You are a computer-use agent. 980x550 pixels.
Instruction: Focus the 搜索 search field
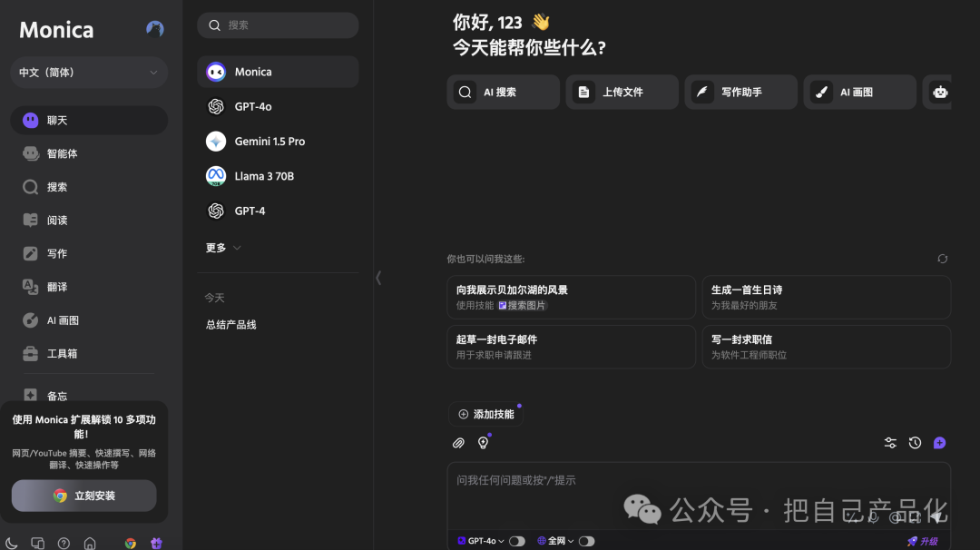(278, 25)
